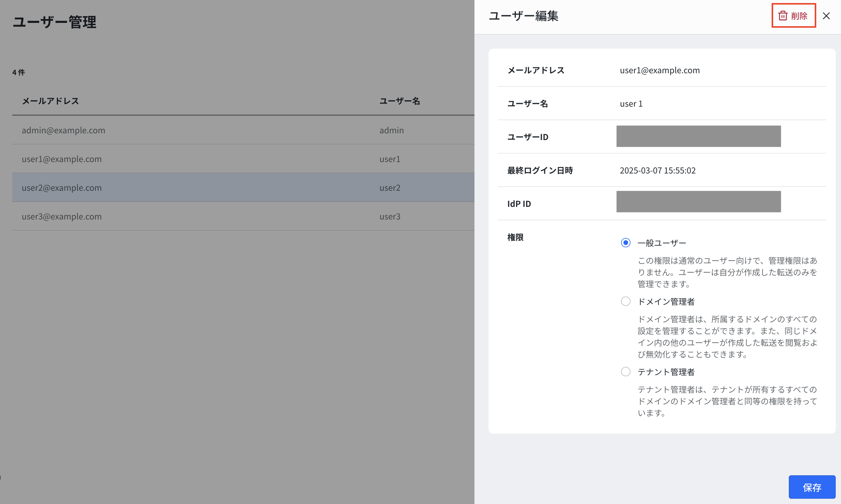Click the user1 name cell in table
The height and width of the screenshot is (504, 841).
(390, 159)
